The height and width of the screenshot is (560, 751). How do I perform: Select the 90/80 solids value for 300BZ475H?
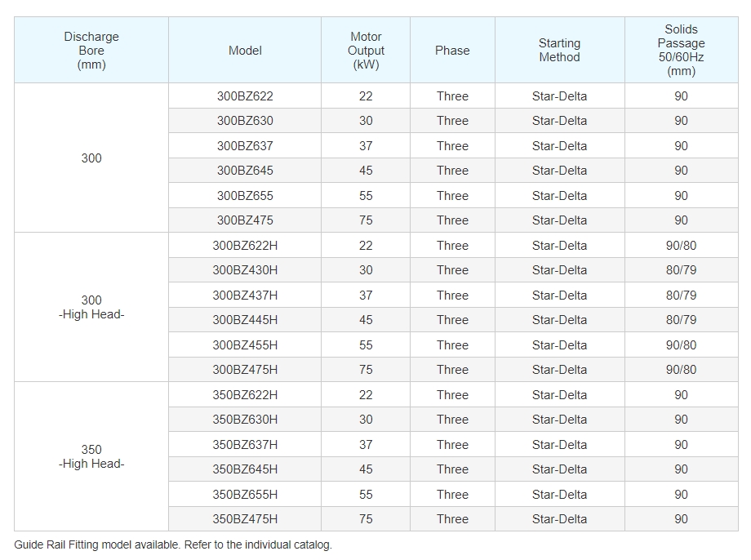click(681, 370)
